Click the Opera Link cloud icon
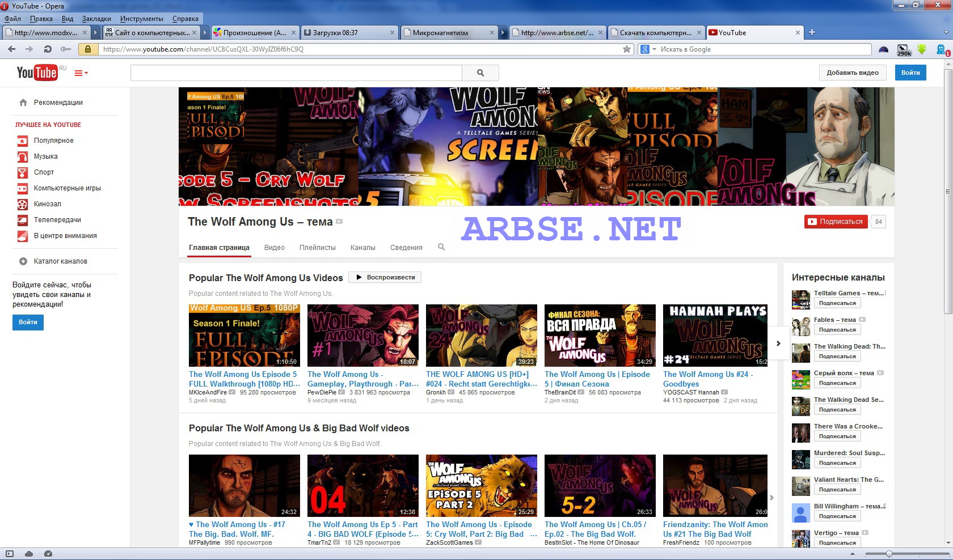Screen dimensions: 953x560 [x=29, y=554]
